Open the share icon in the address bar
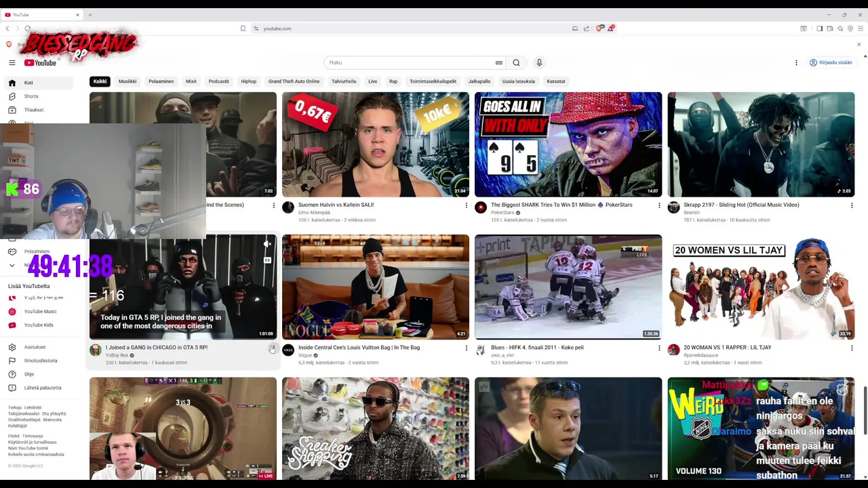 587,28
